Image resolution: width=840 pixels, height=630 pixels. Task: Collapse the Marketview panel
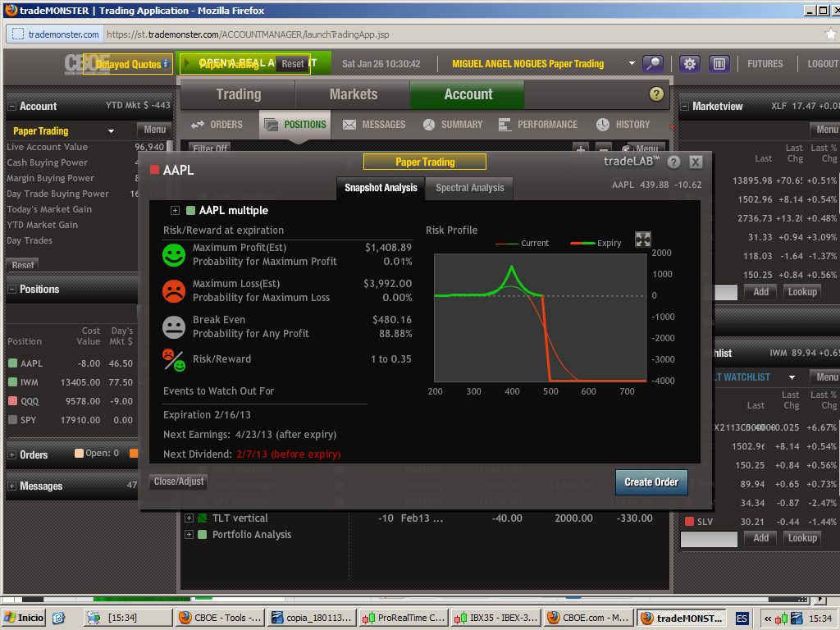click(x=684, y=107)
